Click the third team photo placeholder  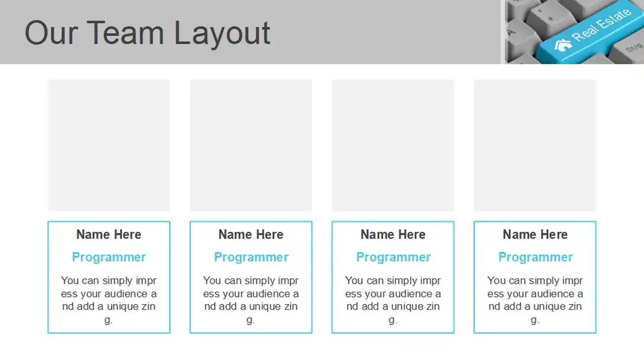(x=393, y=145)
